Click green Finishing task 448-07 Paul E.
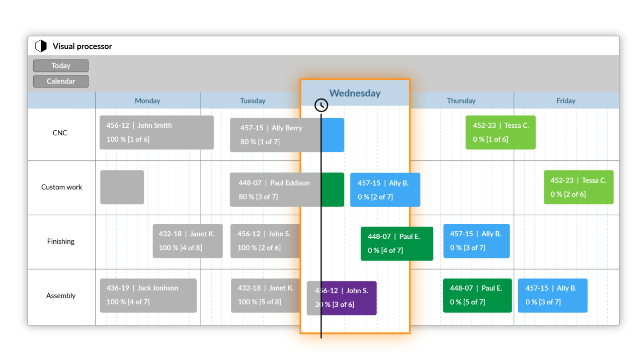 (396, 243)
